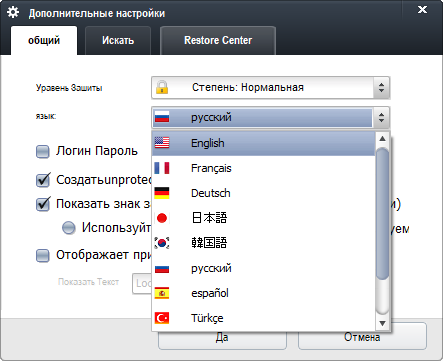Click the language list scroll-up arrow
The image size is (443, 361).
(x=382, y=138)
